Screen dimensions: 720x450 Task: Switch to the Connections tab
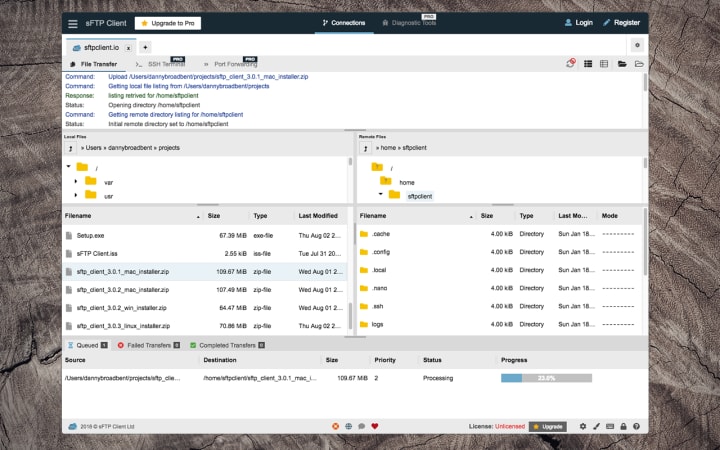[344, 23]
